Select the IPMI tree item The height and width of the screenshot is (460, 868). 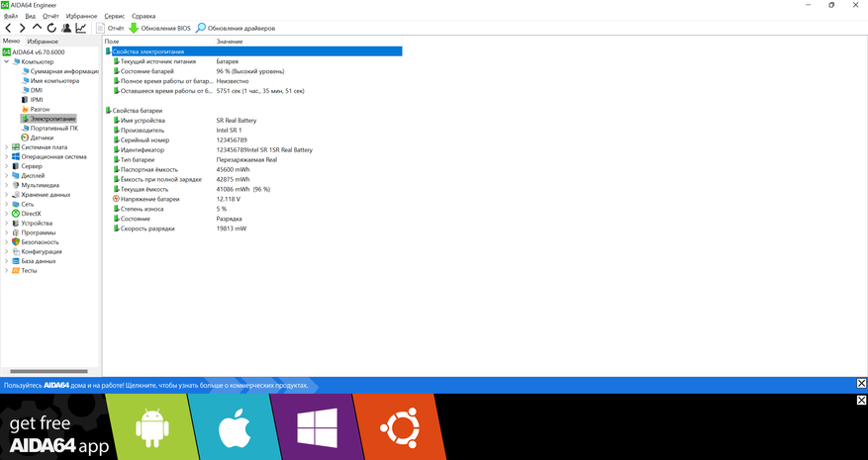click(32, 100)
